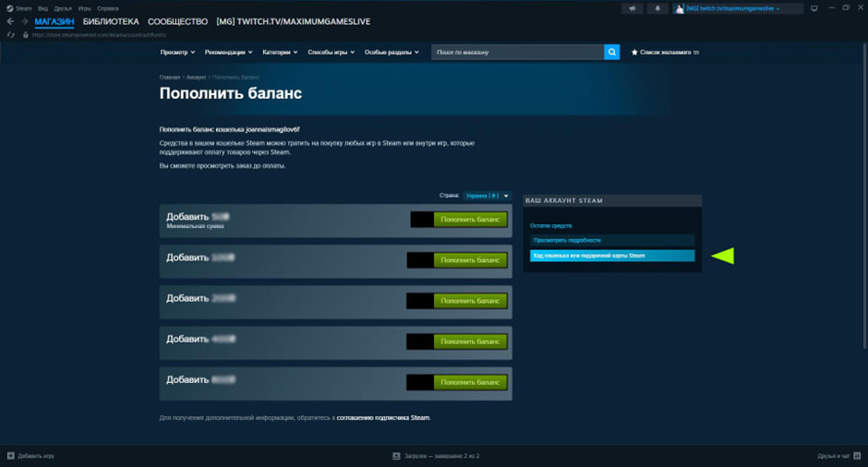Click the padlock icon by the URL
Viewport: 868px width, 467px height.
pyautogui.click(x=26, y=35)
